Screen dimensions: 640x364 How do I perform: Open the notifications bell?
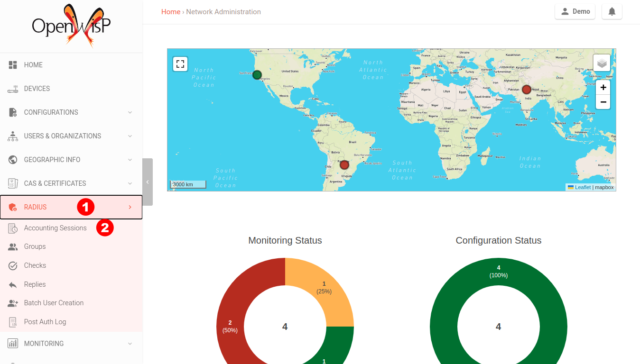click(612, 11)
